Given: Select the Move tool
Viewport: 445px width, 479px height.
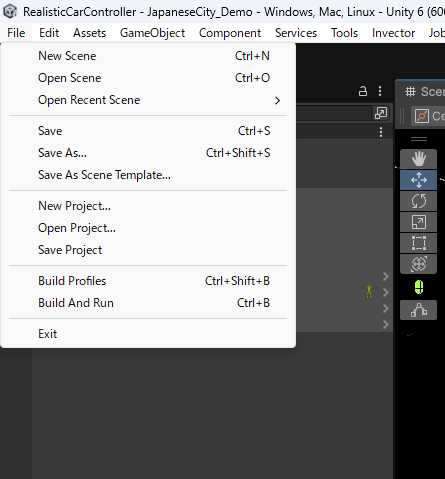Looking at the screenshot, I should pos(418,180).
